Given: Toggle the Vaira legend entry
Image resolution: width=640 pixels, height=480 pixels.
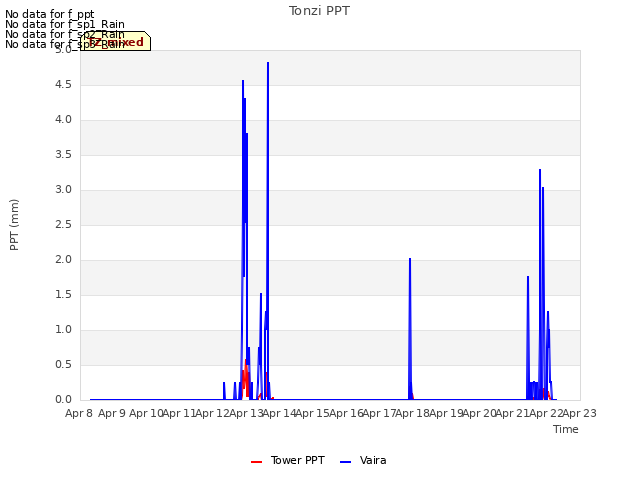Looking at the screenshot, I should (x=363, y=460).
